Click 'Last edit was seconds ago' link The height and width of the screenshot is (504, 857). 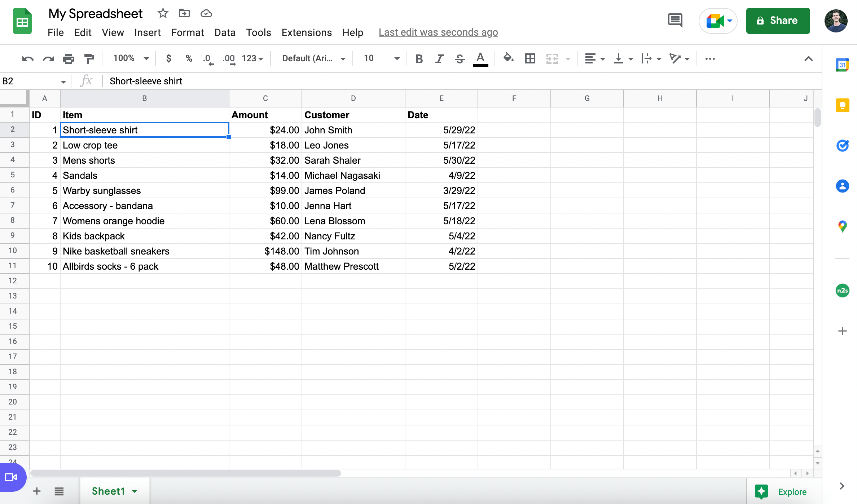pos(438,32)
